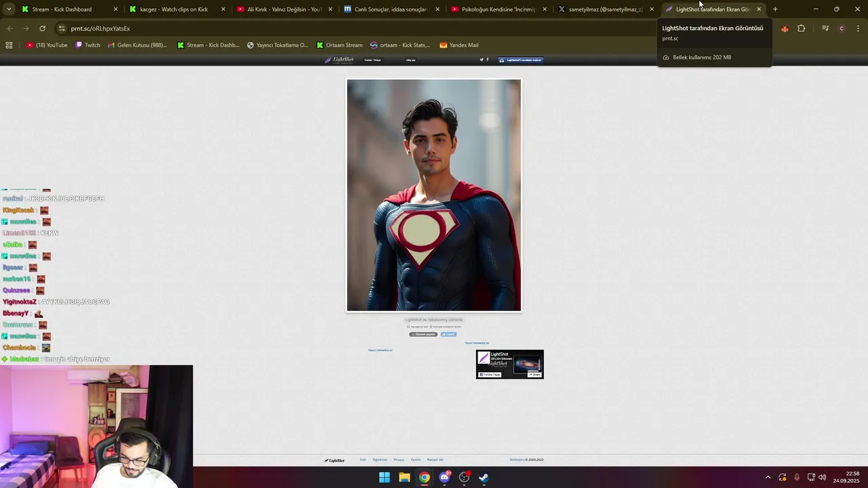Click the Giriş yap login link
868x488 pixels.
tap(411, 60)
